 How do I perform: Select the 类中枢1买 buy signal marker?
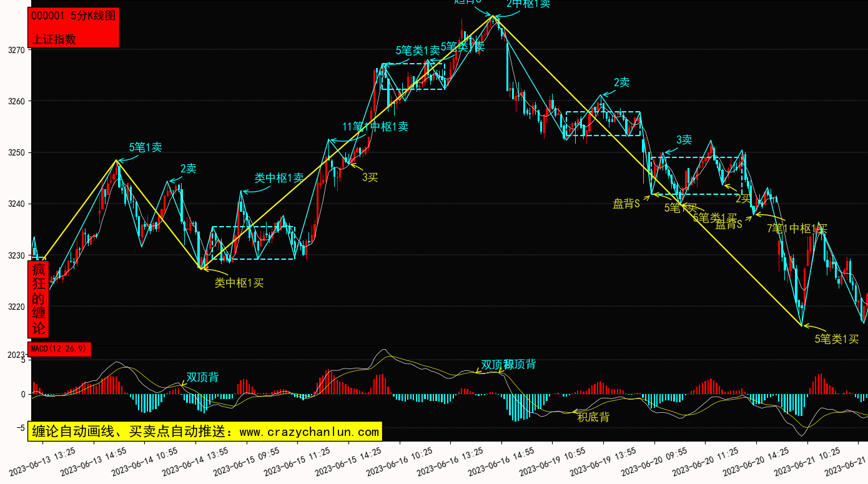(239, 283)
